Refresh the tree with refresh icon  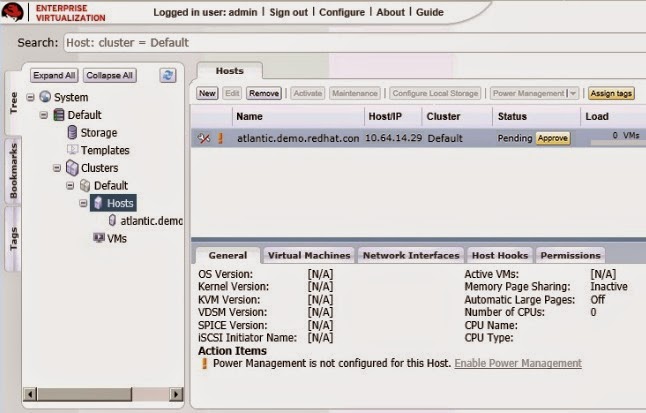pyautogui.click(x=168, y=75)
